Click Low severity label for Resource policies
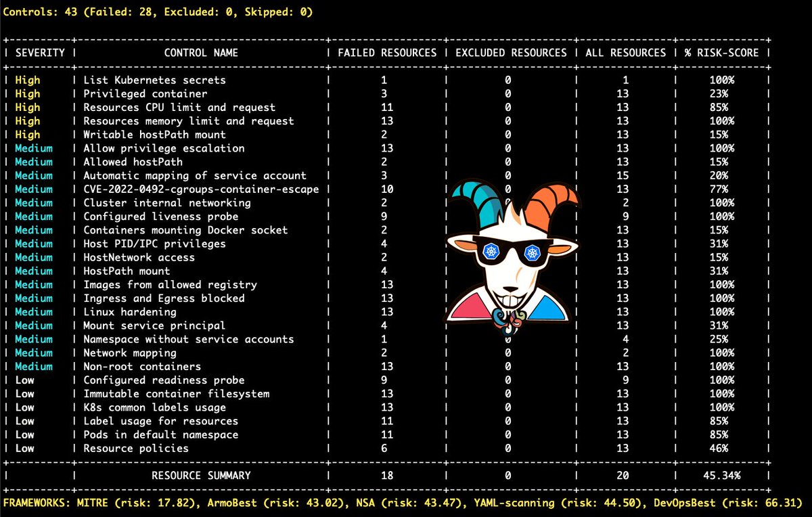Screen dimensions: 812x517 click(x=24, y=448)
